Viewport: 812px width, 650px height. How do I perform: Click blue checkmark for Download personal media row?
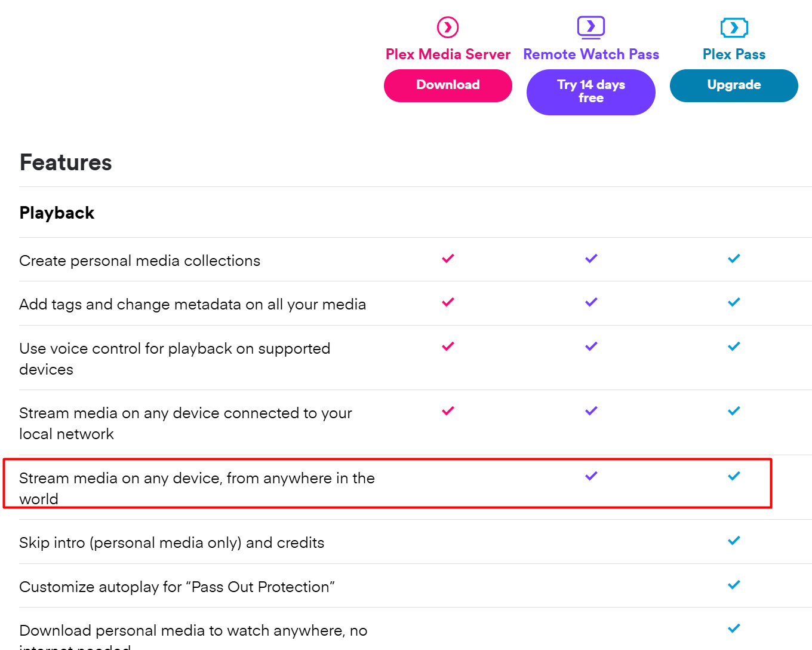[x=734, y=628]
